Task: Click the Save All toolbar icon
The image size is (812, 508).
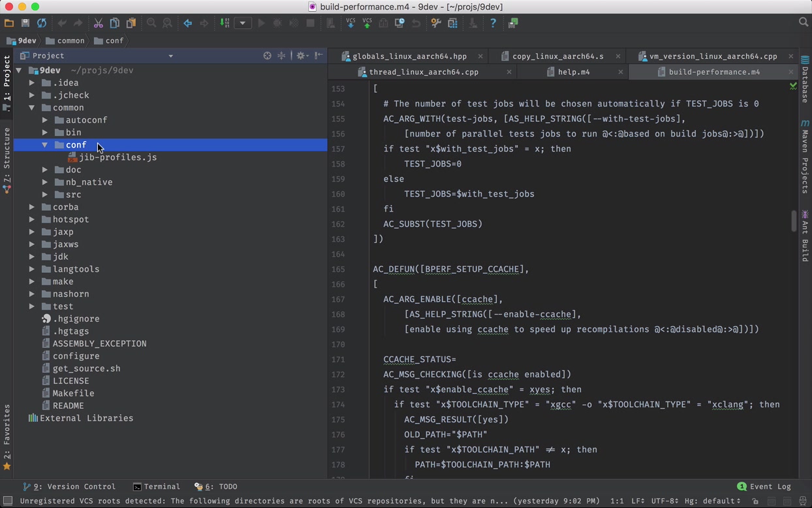Action: [x=25, y=23]
